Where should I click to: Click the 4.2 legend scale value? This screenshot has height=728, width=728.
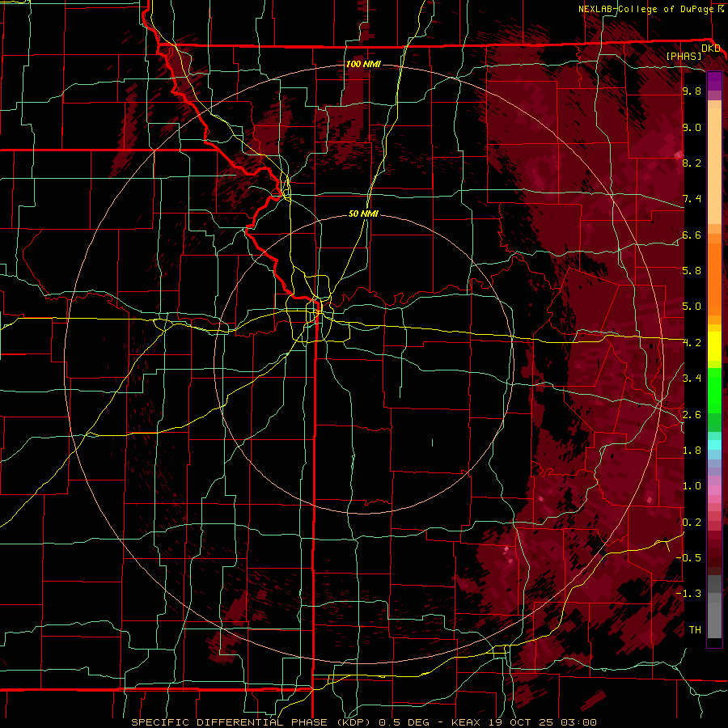tap(692, 343)
